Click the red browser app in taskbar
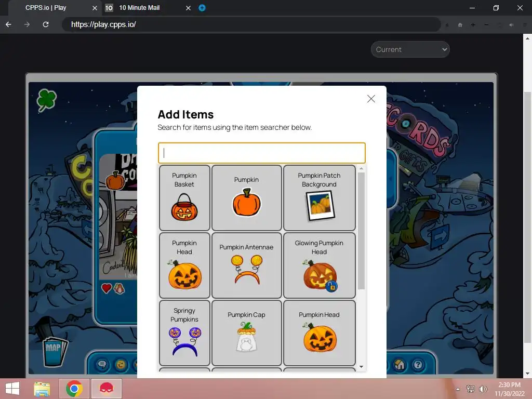This screenshot has height=399, width=532. click(107, 389)
